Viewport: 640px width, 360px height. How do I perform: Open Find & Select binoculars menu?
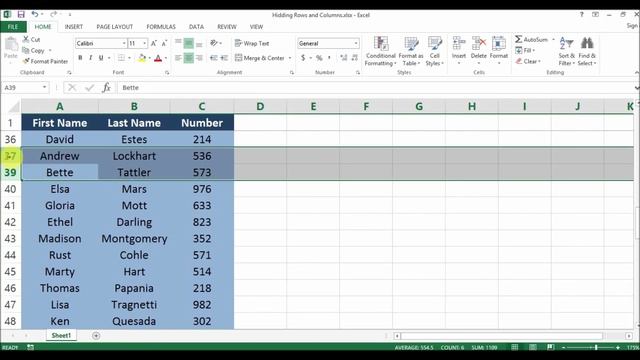click(x=587, y=51)
